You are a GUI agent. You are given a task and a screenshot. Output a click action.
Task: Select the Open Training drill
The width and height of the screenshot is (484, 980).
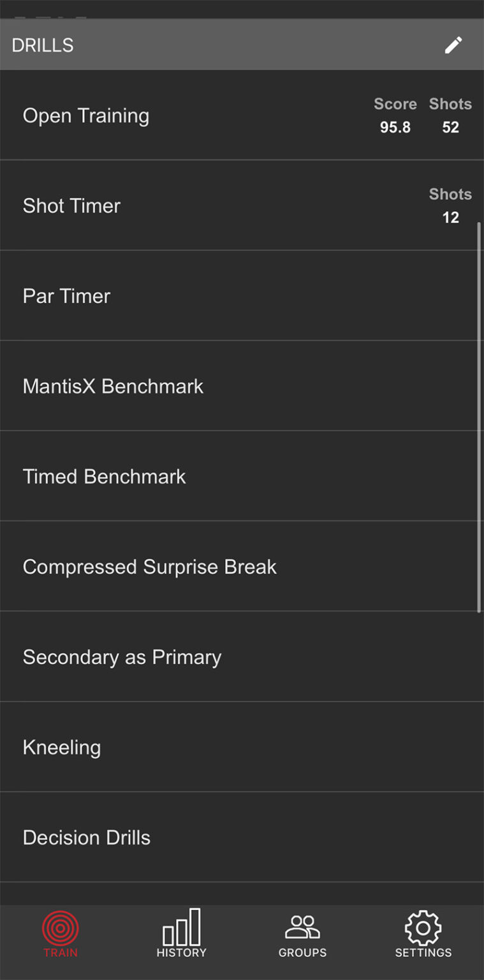[x=86, y=115]
